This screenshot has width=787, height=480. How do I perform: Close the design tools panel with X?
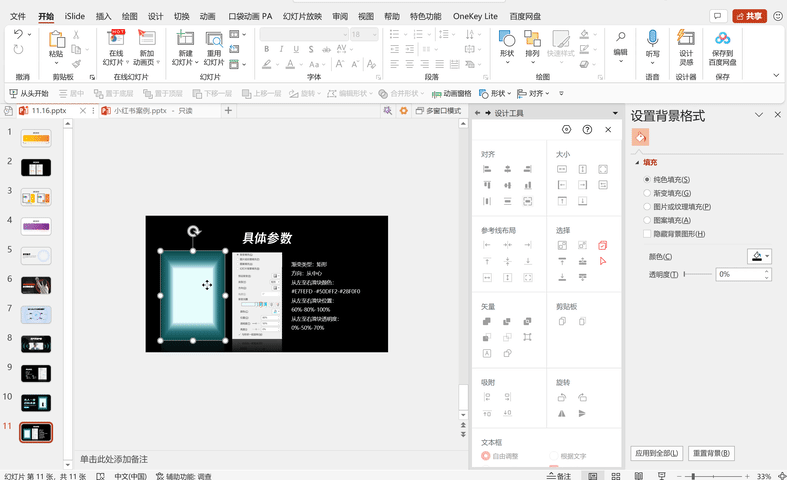[x=608, y=130]
